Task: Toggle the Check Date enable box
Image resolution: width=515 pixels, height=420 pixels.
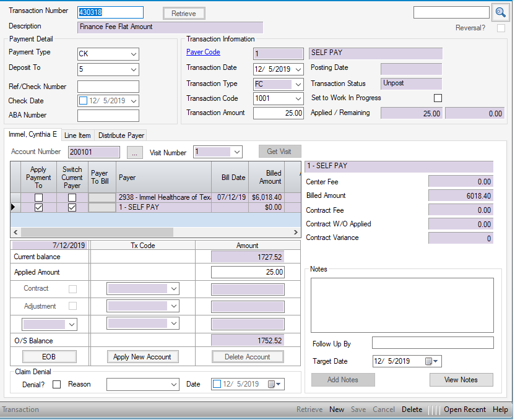Action: point(84,101)
